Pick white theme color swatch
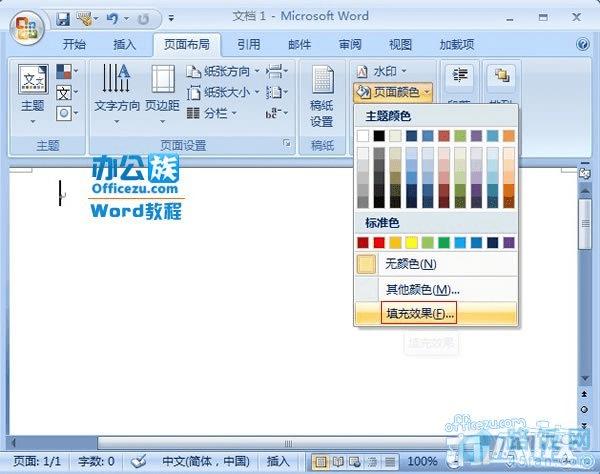Screen dimensions: 600x474 pos(363,136)
